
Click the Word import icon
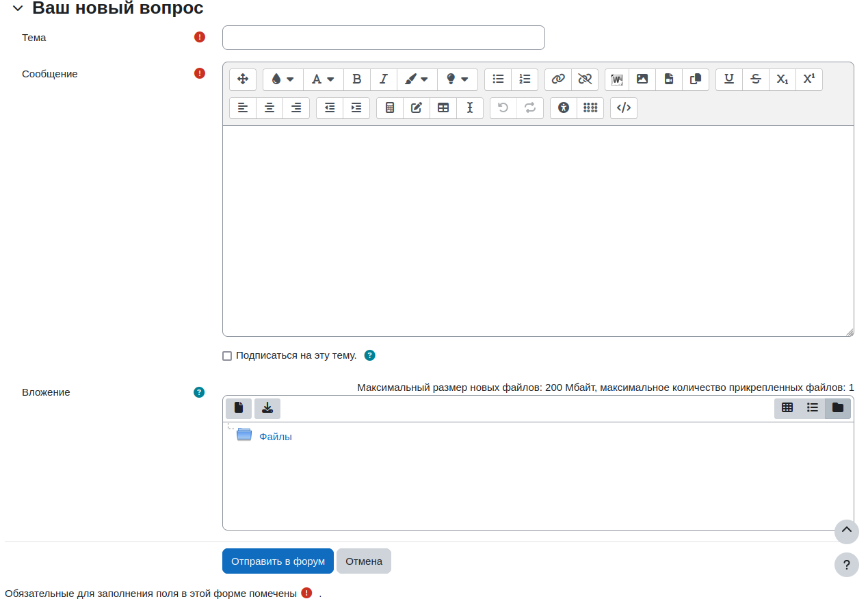[617, 79]
